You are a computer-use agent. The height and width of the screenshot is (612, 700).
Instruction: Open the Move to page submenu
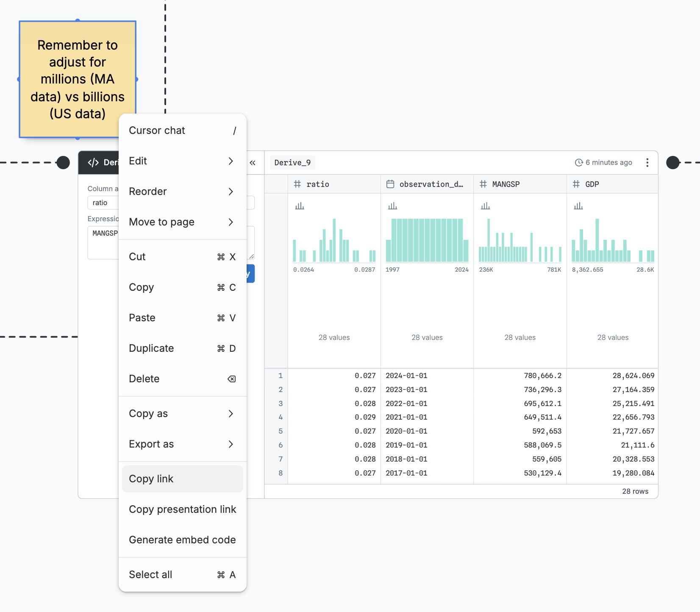coord(182,222)
